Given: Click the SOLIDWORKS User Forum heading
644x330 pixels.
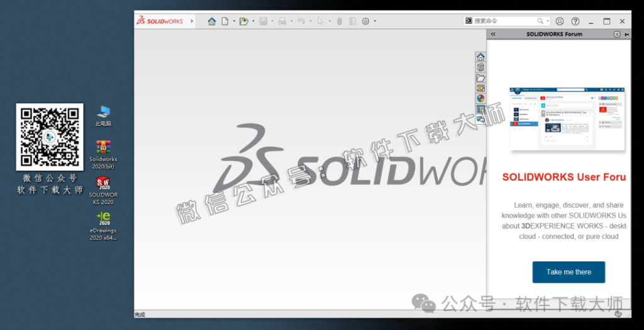Looking at the screenshot, I should coord(564,177).
